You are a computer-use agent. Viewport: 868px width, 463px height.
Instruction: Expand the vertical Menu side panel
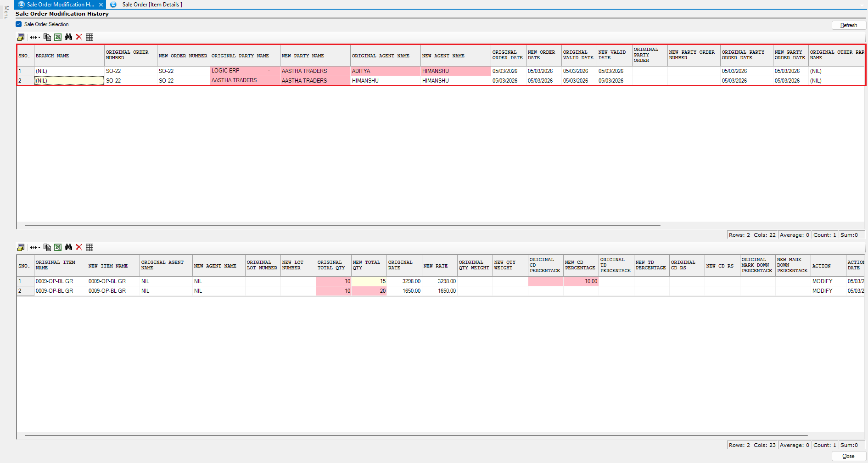[x=6, y=12]
